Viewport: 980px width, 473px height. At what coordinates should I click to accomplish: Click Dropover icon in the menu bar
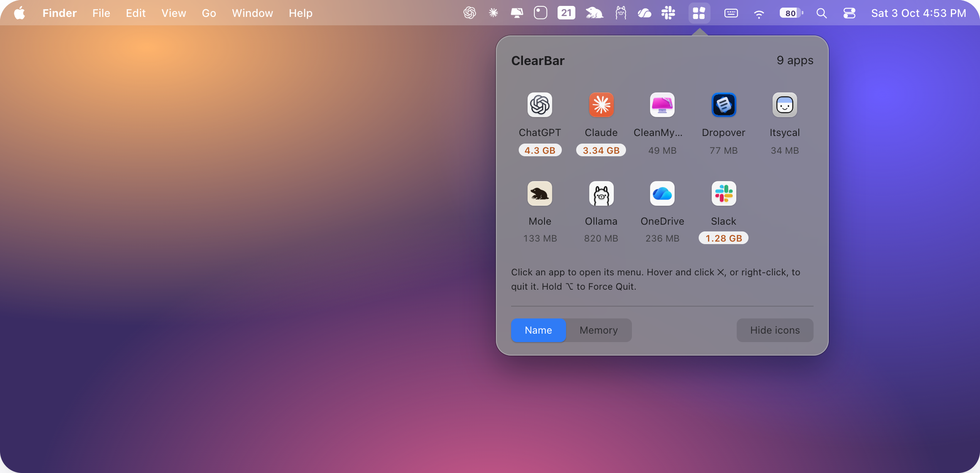pos(541,13)
